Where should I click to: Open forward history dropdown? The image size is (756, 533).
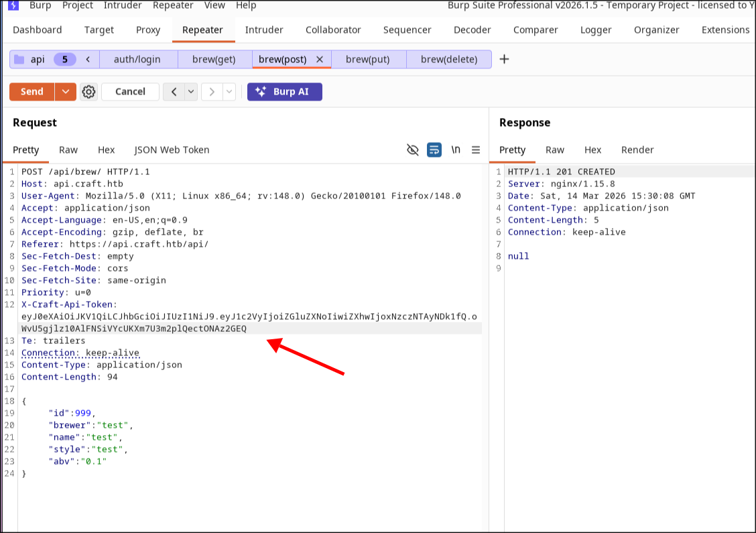tap(229, 92)
